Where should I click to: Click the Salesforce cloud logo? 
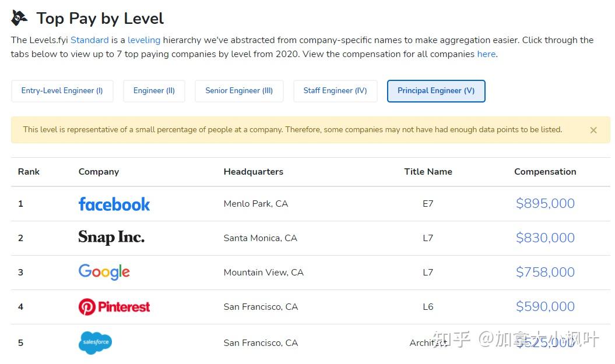coord(95,342)
